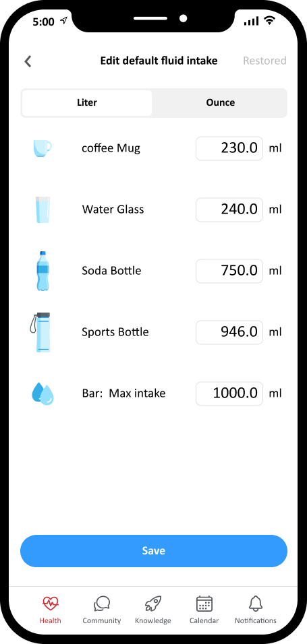Open the Notifications bell tab
Screen dimensions: 307x644
click(x=256, y=610)
